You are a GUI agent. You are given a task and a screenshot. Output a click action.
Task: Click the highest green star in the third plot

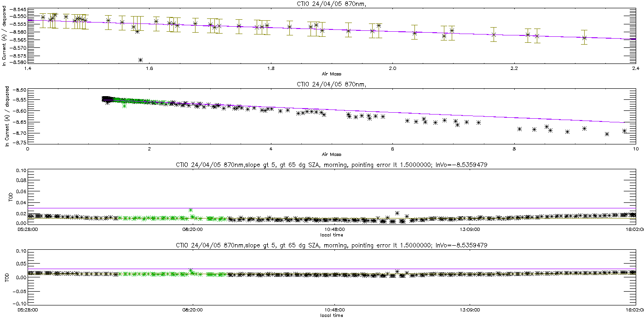tap(190, 210)
